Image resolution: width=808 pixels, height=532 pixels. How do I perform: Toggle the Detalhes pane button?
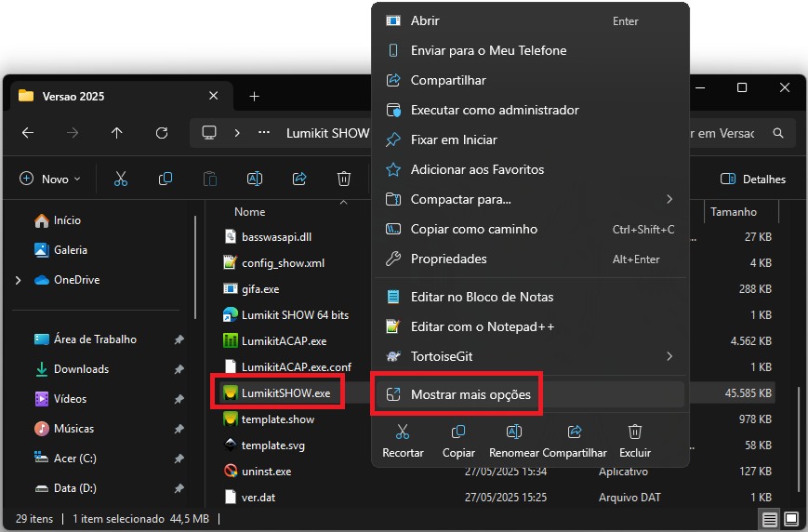pos(753,179)
